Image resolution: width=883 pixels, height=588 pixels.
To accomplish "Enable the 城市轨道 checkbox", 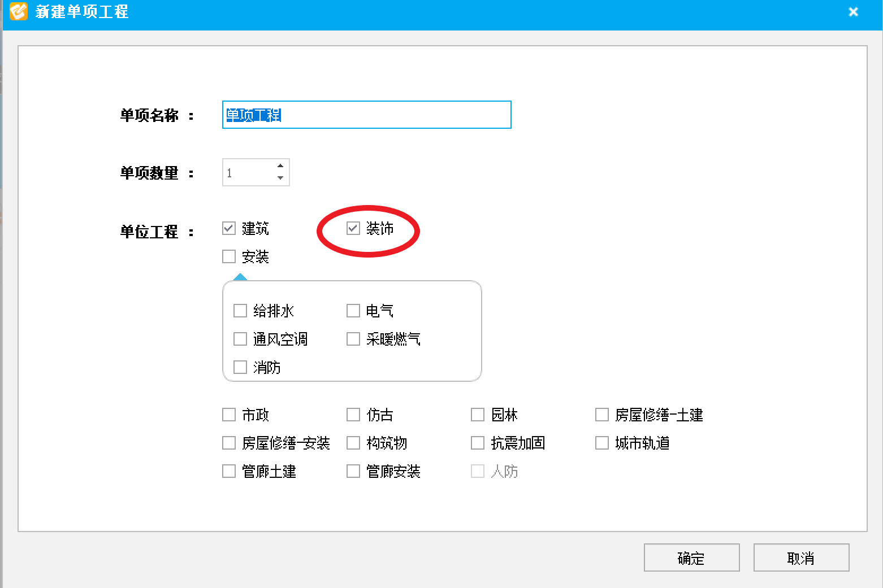I will coord(602,443).
